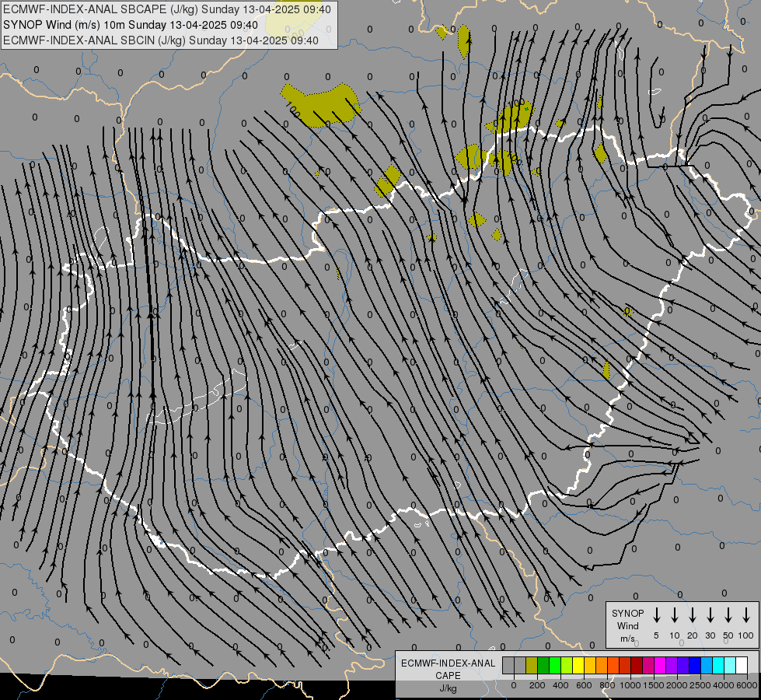Screen dimensions: 761x700
Task: Click the 50 value in wind legend
Action: coord(728,635)
